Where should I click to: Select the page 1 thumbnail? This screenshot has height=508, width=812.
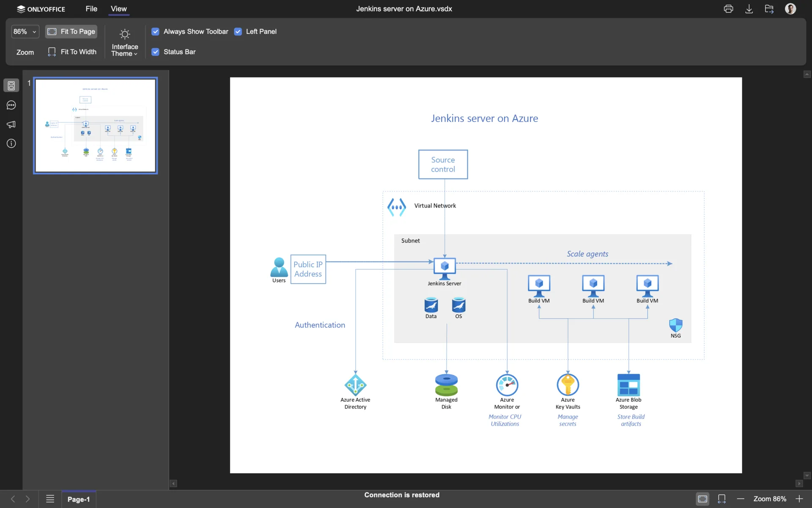pyautogui.click(x=96, y=125)
